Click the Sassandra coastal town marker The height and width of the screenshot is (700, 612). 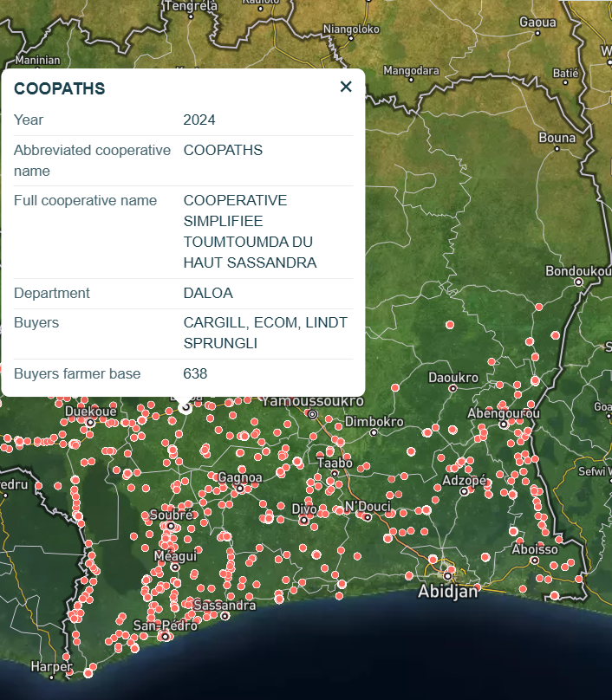(x=225, y=616)
